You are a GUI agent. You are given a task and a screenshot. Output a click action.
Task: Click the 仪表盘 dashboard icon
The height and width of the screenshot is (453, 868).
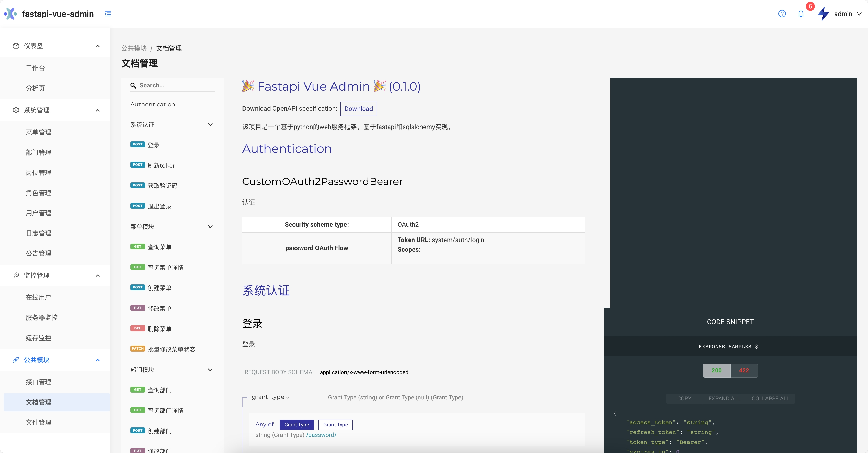(x=16, y=46)
